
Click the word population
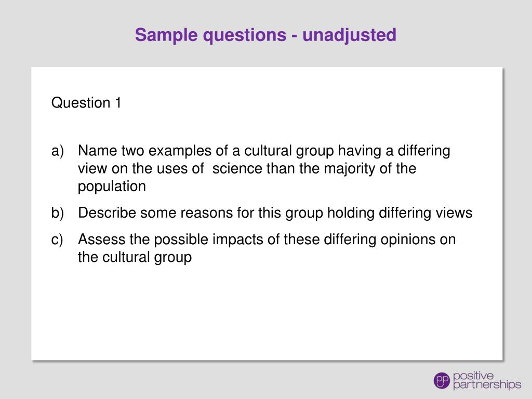(x=112, y=187)
